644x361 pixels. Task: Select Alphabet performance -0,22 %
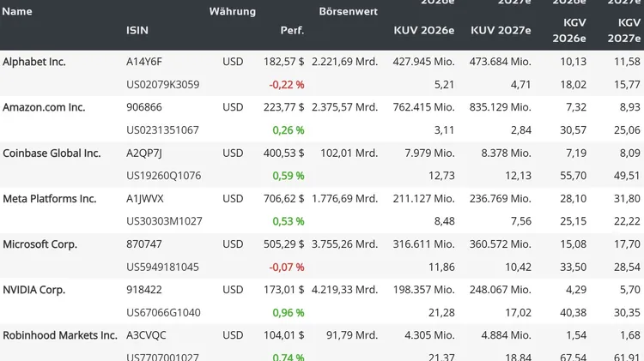[x=287, y=85]
